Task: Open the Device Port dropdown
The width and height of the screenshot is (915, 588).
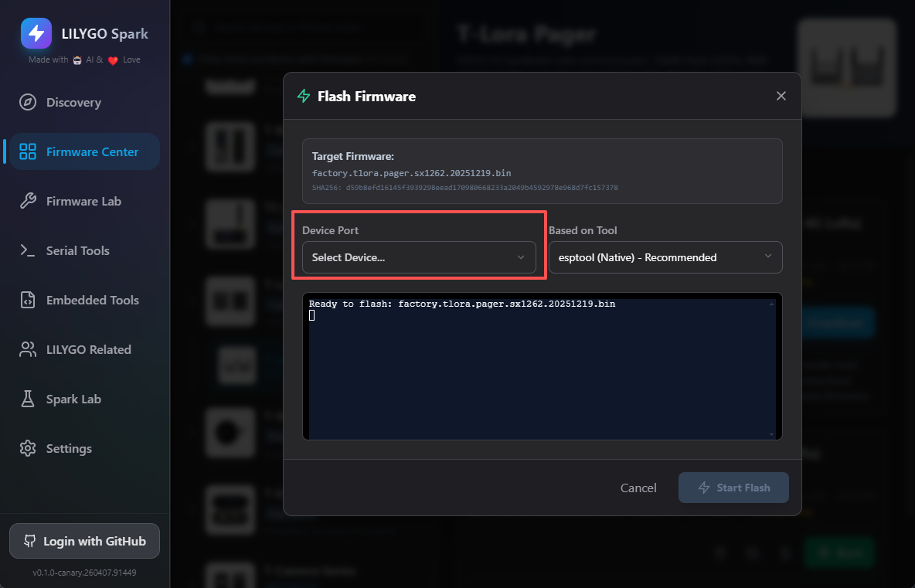Action: pos(418,257)
